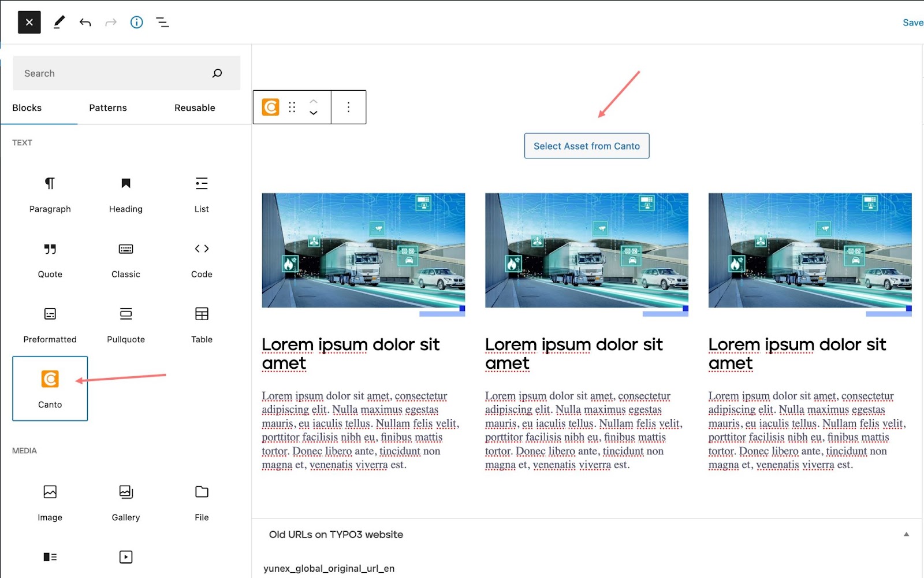924x578 pixels.
Task: Move the block up with chevron
Action: coord(314,101)
